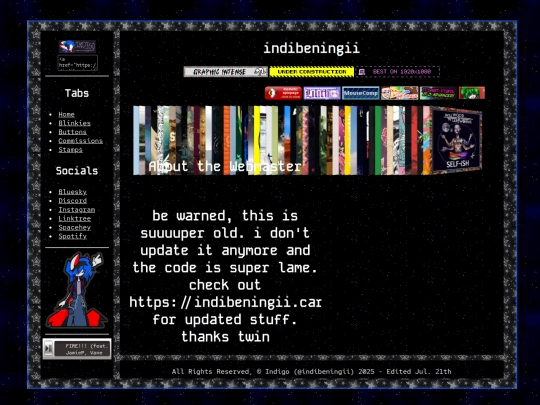Open the Stamps tab link
The width and height of the screenshot is (540, 405).
click(x=70, y=150)
